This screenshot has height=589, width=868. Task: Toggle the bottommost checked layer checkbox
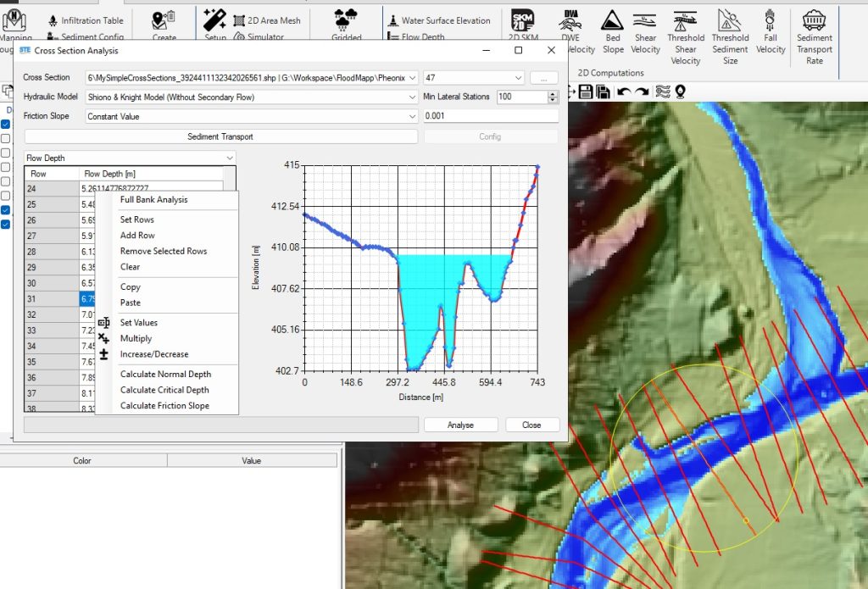click(6, 225)
